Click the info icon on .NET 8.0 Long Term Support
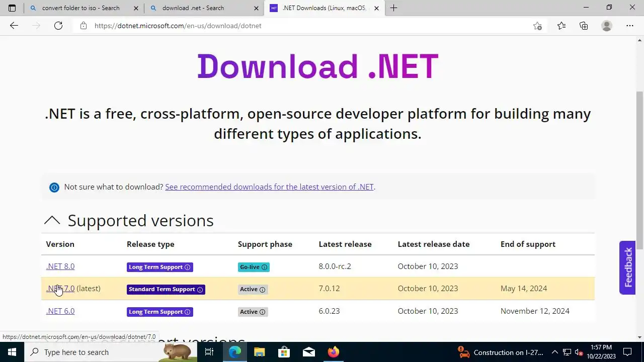The width and height of the screenshot is (644, 362). click(188, 267)
